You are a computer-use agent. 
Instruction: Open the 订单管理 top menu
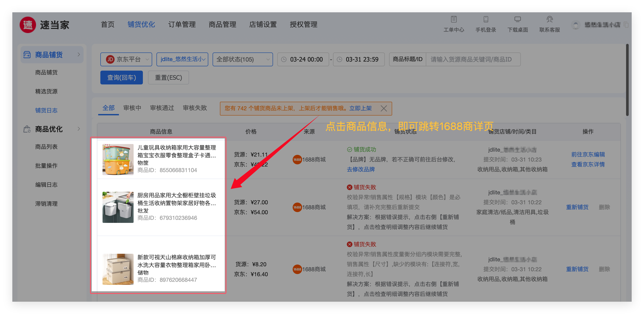[182, 25]
